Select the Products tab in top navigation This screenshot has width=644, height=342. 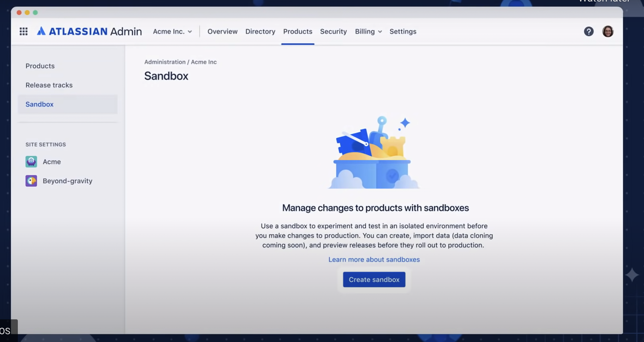[x=297, y=32]
